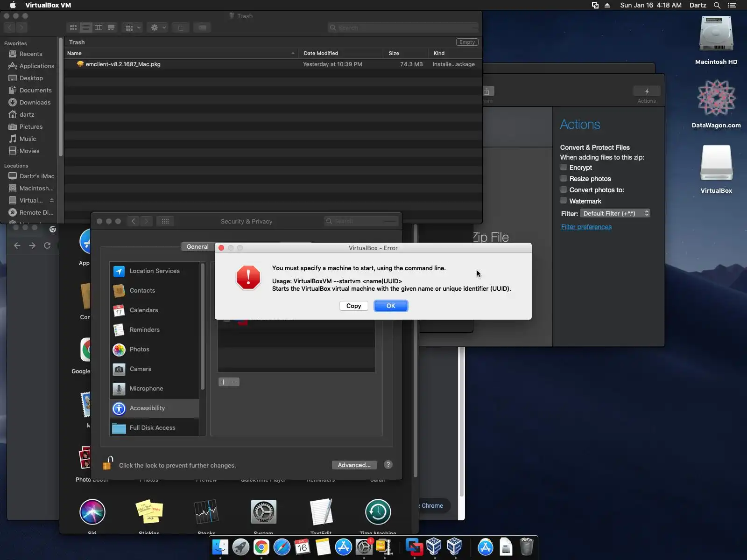Open Safari from the Dock

(282, 547)
